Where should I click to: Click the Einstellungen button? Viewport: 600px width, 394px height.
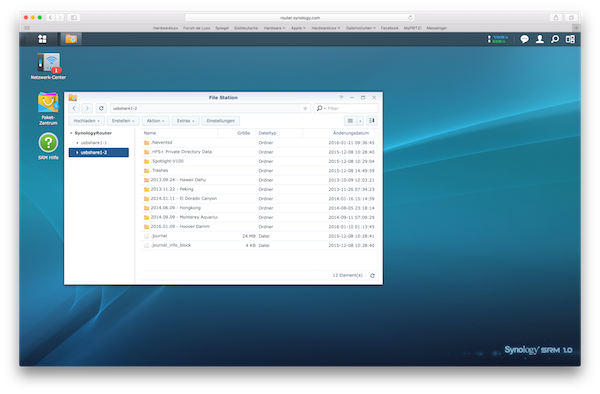click(221, 121)
